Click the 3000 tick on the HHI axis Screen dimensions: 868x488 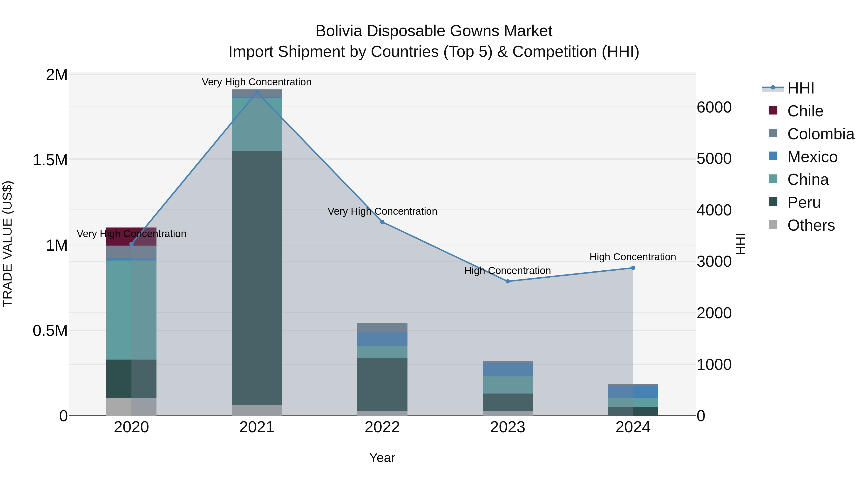pyautogui.click(x=714, y=262)
